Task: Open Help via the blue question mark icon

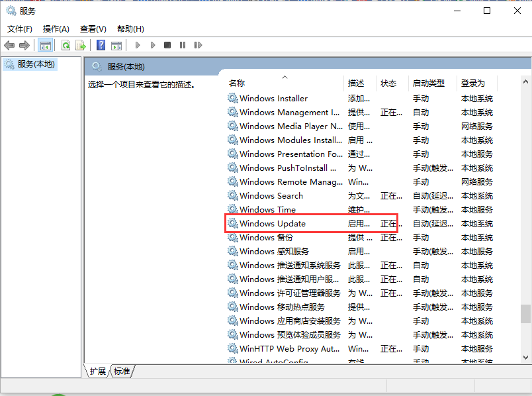Action: tap(101, 45)
